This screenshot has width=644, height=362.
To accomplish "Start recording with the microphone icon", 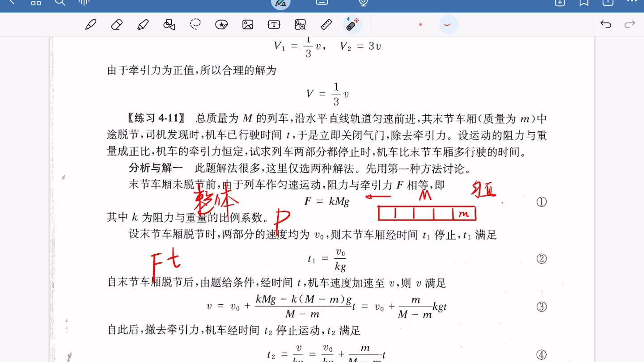I will point(363,3).
